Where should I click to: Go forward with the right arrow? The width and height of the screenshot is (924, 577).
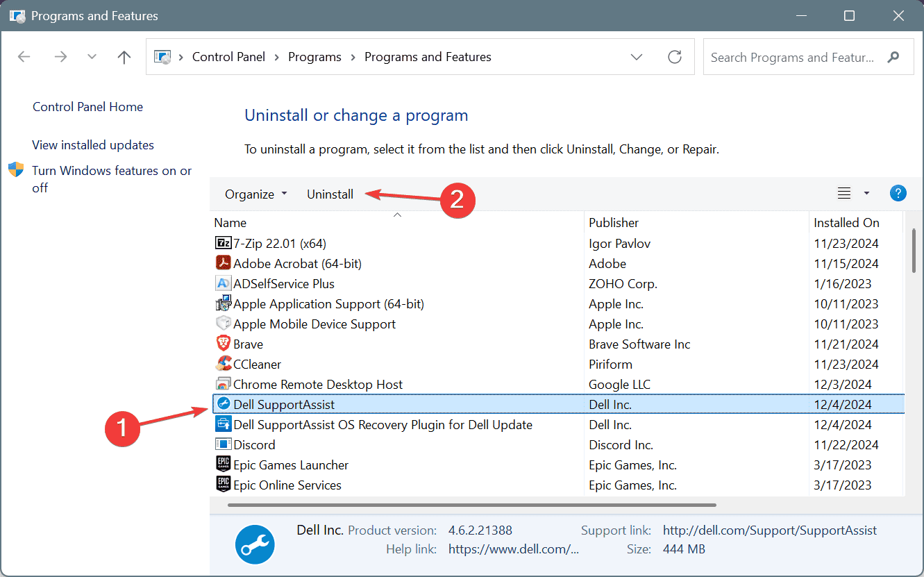click(60, 57)
